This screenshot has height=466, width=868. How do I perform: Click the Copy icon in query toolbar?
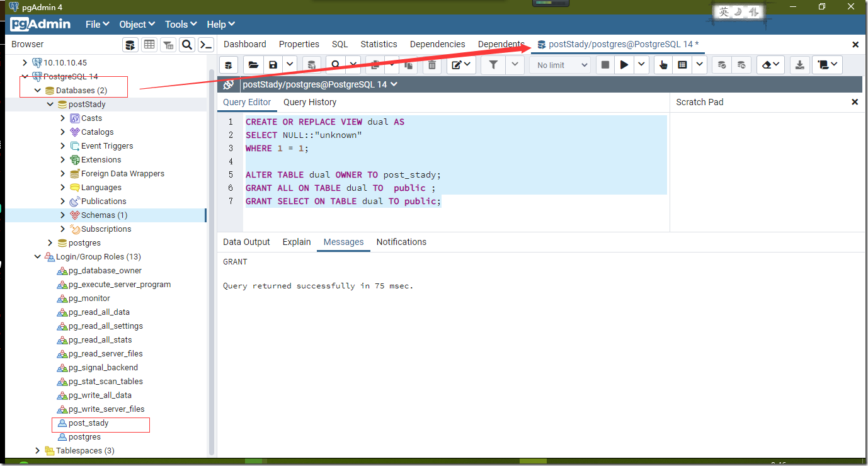[376, 65]
